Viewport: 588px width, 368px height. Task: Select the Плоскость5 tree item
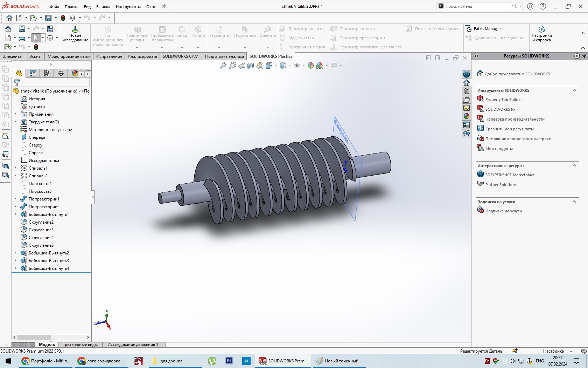pos(40,191)
